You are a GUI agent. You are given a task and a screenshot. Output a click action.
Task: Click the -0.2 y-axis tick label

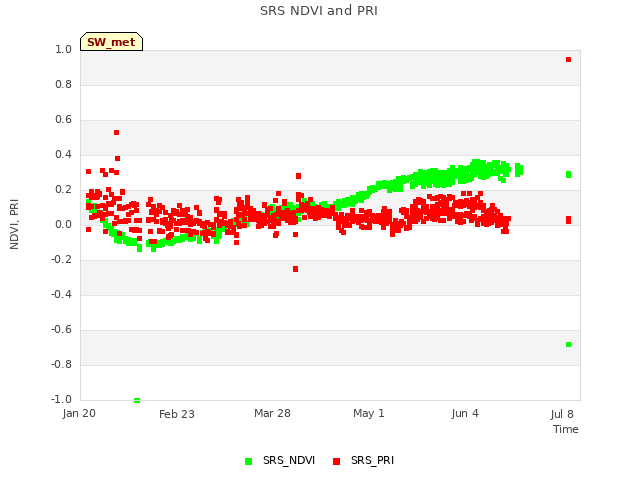pyautogui.click(x=61, y=260)
